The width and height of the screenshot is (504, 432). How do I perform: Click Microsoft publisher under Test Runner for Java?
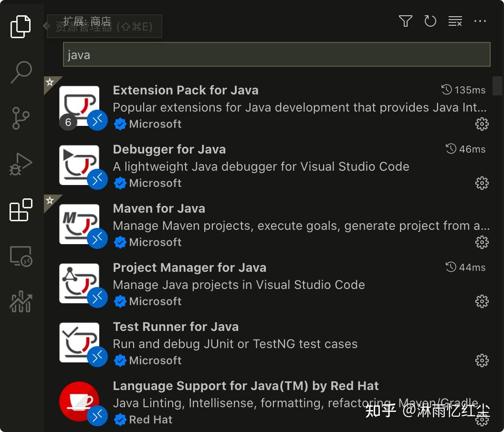pos(155,360)
